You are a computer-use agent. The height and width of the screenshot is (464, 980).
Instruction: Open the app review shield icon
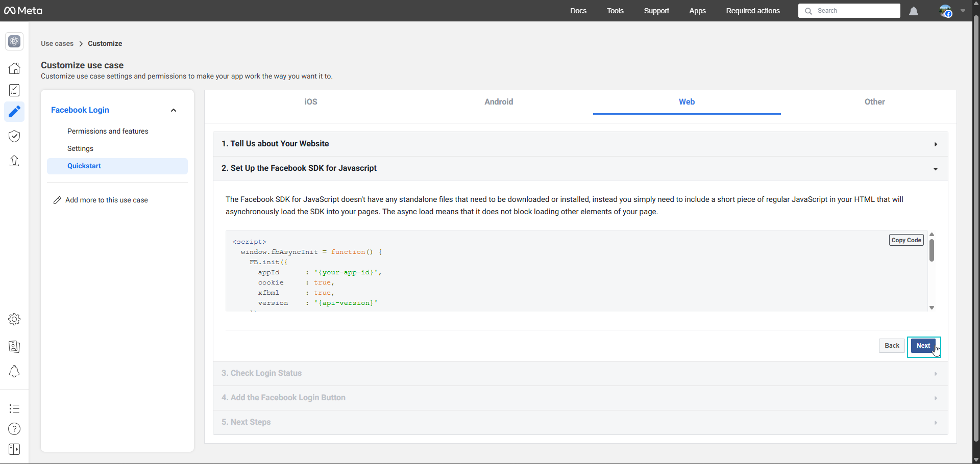(14, 136)
